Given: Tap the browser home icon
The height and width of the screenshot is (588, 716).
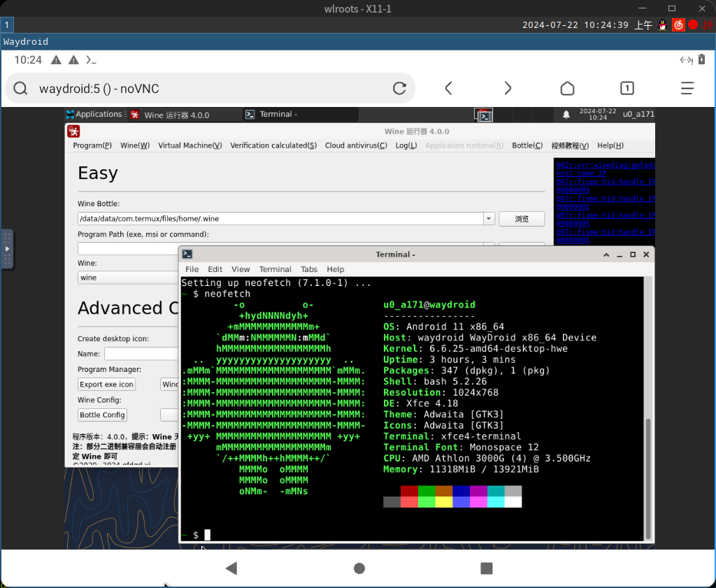Looking at the screenshot, I should 567,88.
